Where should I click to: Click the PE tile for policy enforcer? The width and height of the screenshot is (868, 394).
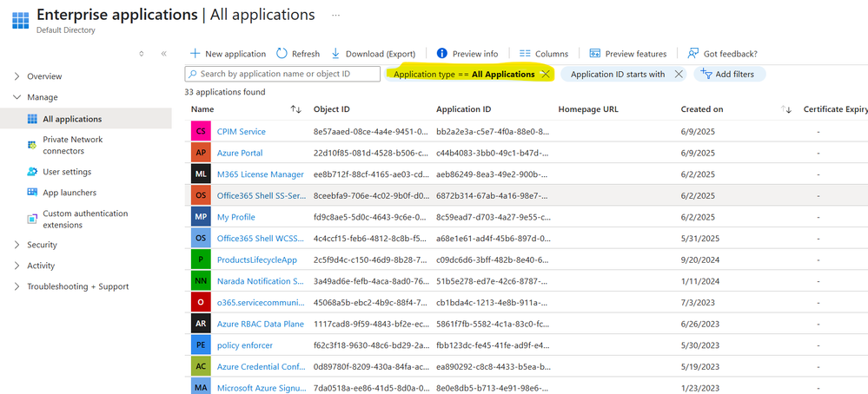[x=201, y=345]
